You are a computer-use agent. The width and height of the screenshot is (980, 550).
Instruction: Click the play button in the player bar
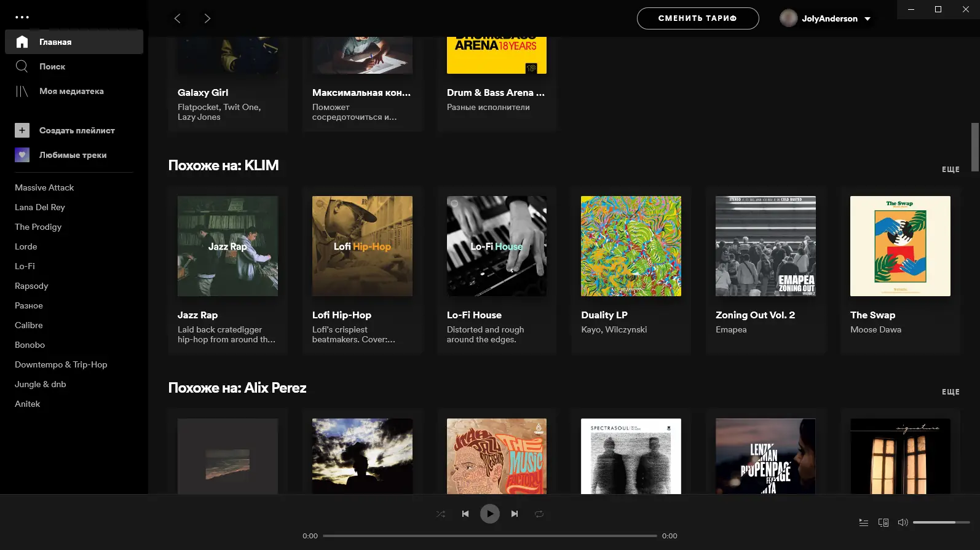coord(489,514)
